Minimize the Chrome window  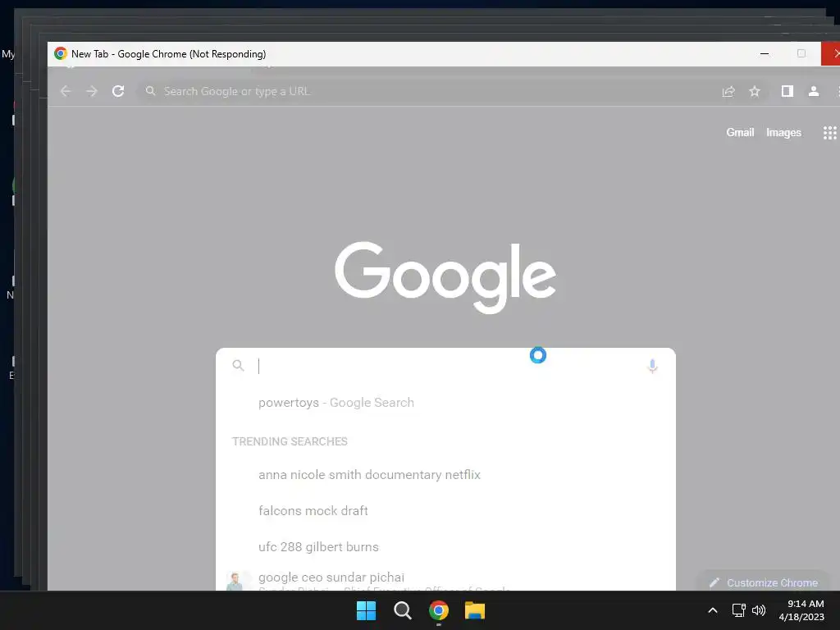[x=765, y=53]
